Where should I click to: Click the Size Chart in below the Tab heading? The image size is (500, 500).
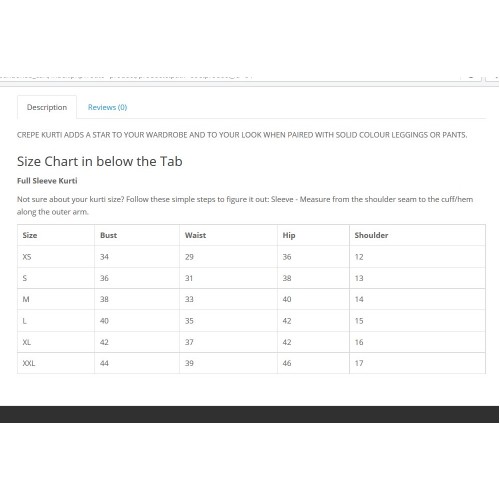[x=100, y=162]
